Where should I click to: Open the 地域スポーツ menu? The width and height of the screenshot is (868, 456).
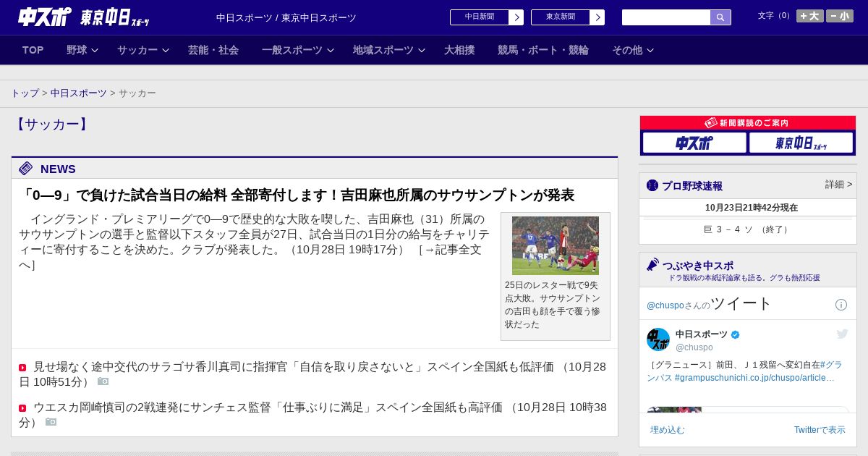[x=383, y=50]
